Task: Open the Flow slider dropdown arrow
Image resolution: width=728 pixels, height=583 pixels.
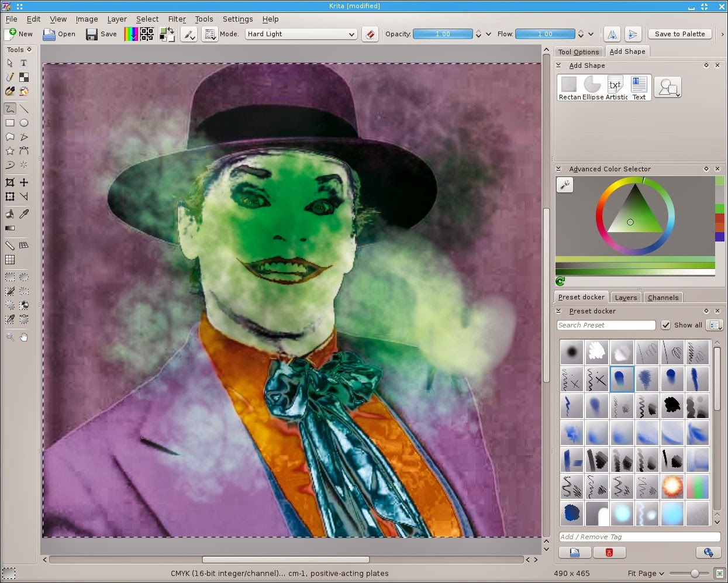Action: (x=591, y=34)
